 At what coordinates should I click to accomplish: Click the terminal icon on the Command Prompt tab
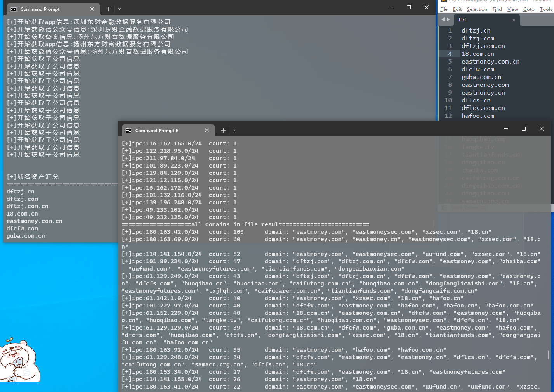(x=14, y=9)
